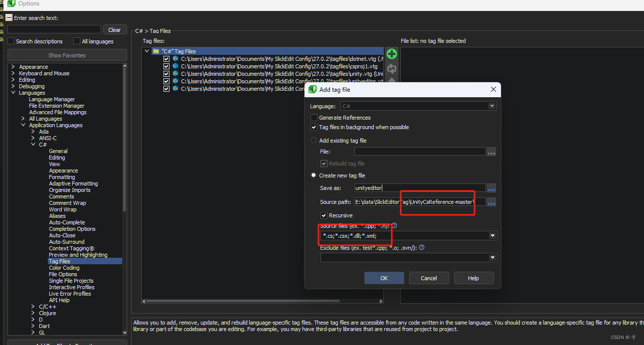Click the browse dots button next to Save as
This screenshot has height=345, width=644.
coord(491,188)
